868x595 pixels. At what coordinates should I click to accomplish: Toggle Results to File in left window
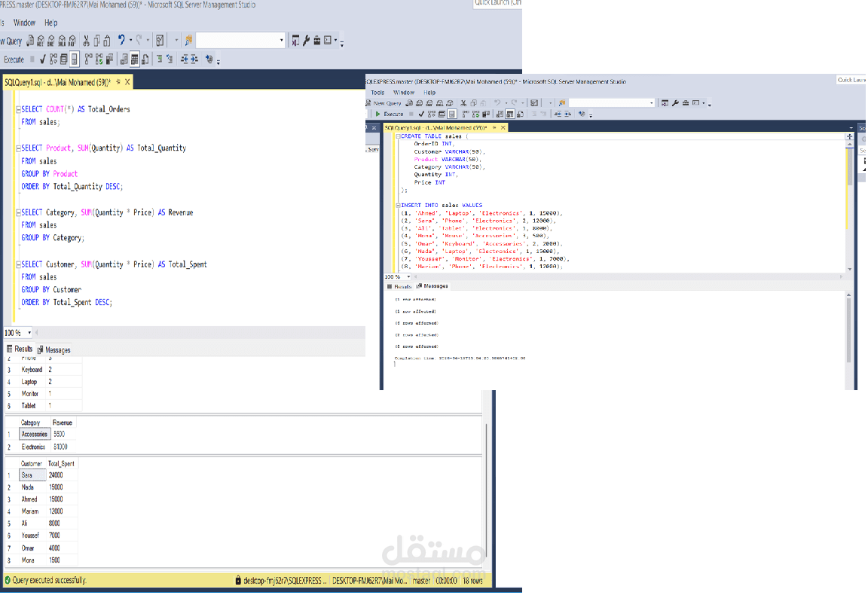145,59
